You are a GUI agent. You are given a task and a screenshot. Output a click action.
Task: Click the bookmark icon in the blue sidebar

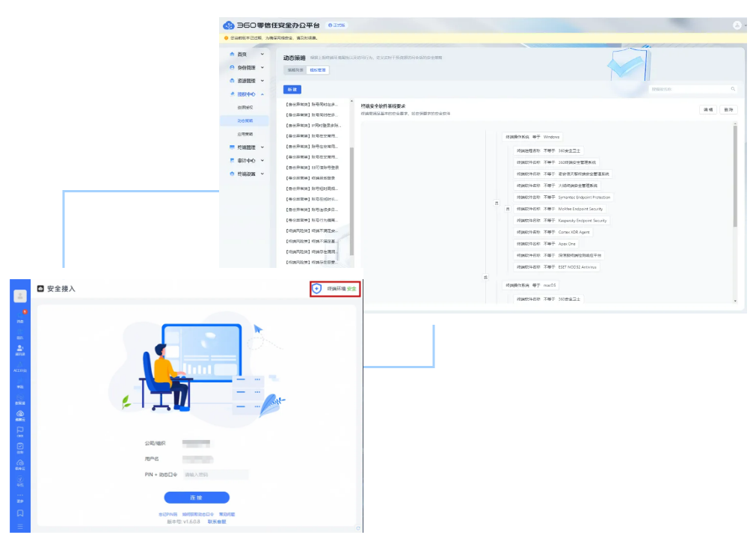[20, 513]
